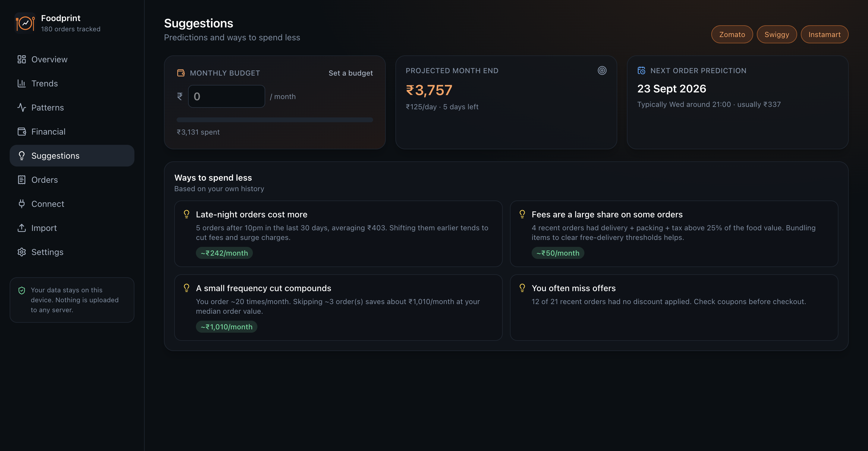Toggle the Instamart platform filter
The height and width of the screenshot is (451, 868).
pos(824,34)
